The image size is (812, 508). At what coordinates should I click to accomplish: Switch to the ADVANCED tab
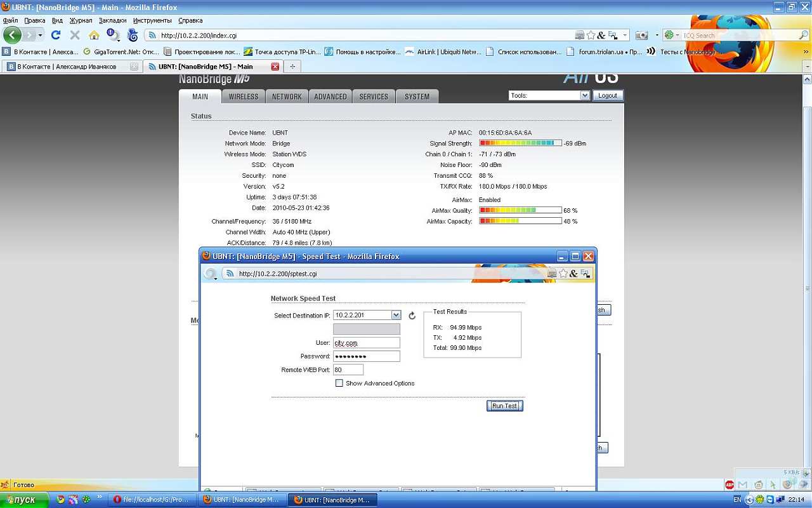[x=331, y=97]
